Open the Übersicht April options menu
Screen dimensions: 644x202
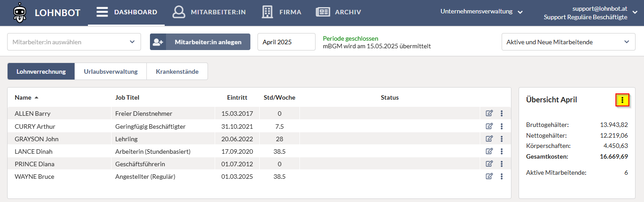(x=622, y=100)
